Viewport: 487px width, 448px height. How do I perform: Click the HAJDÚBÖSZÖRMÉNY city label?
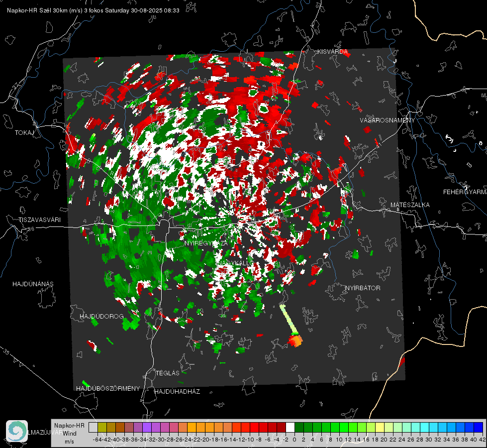tap(108, 389)
